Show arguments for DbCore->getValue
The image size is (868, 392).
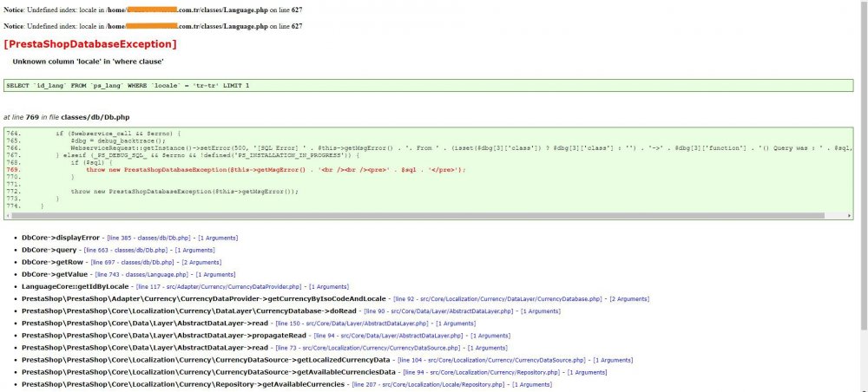click(216, 274)
